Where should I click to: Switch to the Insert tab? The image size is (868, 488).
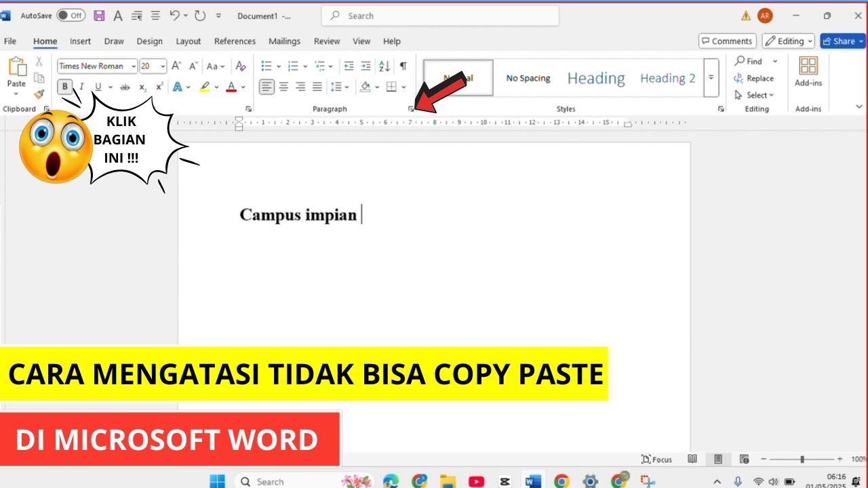[x=80, y=41]
